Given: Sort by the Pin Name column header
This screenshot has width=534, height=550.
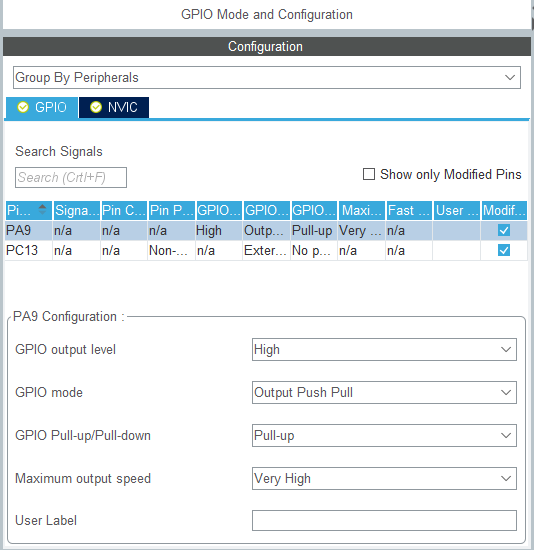Looking at the screenshot, I should 29,210.
